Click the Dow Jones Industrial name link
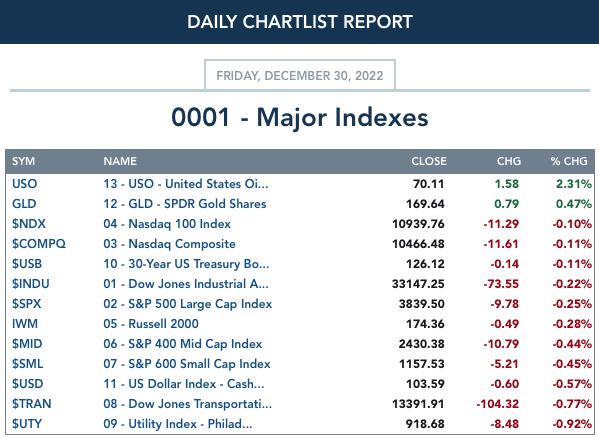The height and width of the screenshot is (439, 599). coord(186,283)
